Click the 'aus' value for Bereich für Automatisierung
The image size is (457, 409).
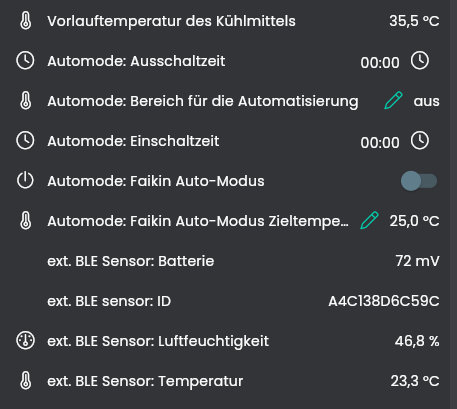(x=426, y=101)
